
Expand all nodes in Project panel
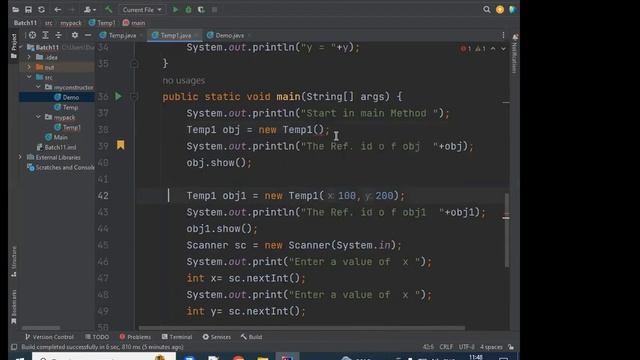coord(45,35)
